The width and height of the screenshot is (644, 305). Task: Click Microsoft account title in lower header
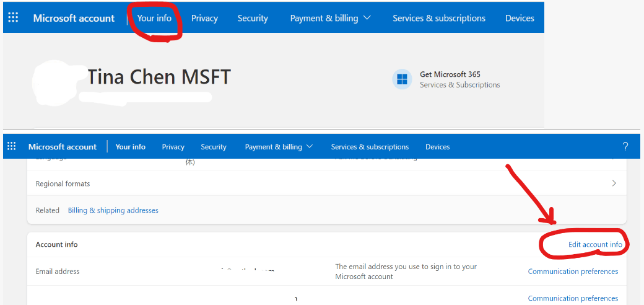tap(63, 147)
